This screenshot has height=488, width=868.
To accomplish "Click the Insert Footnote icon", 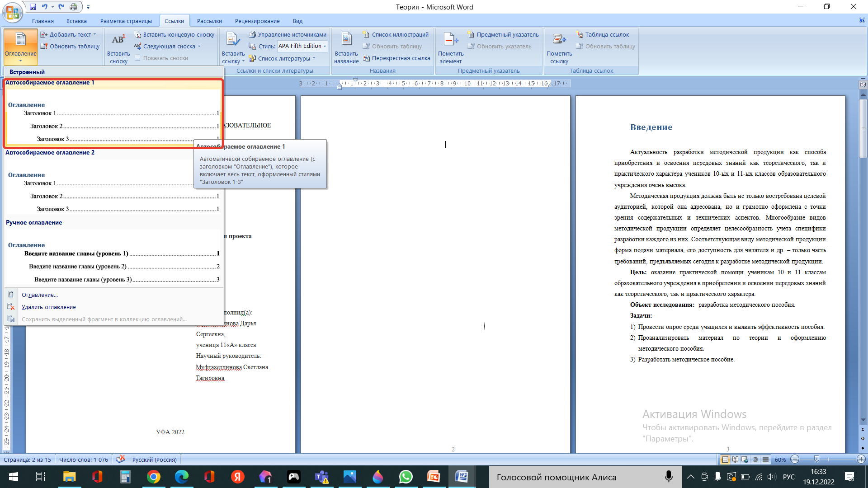I will click(x=118, y=41).
